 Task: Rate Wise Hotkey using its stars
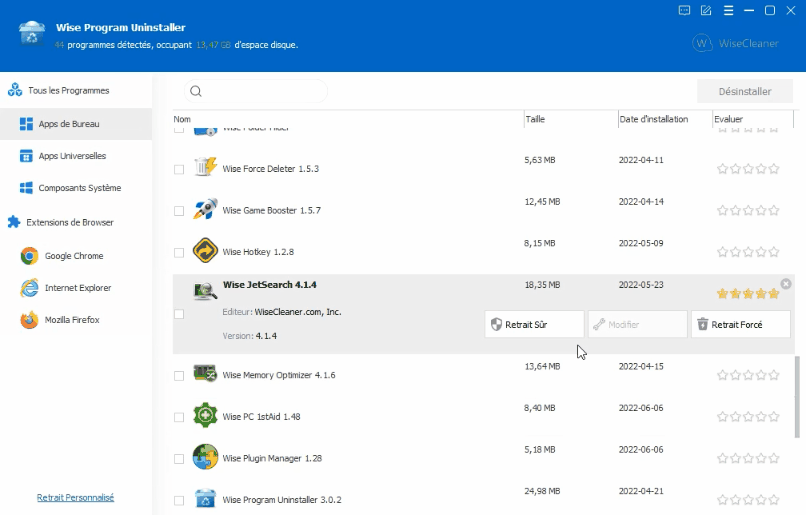coord(748,252)
